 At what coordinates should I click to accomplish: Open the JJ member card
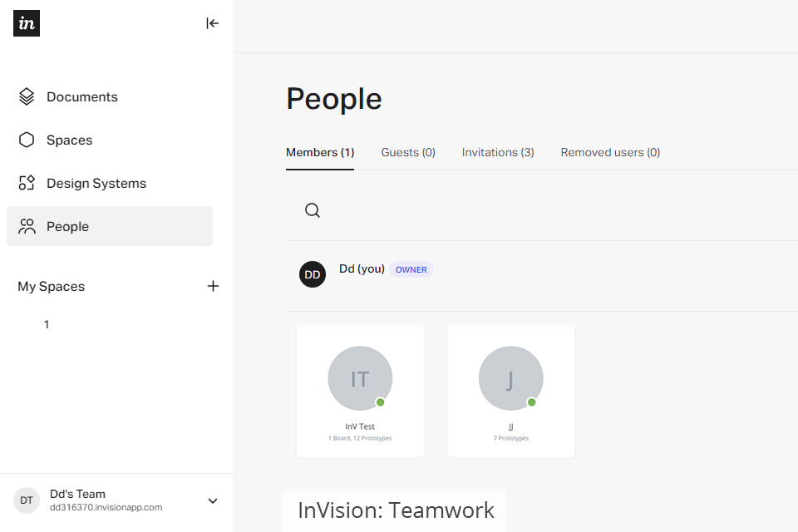(x=510, y=392)
